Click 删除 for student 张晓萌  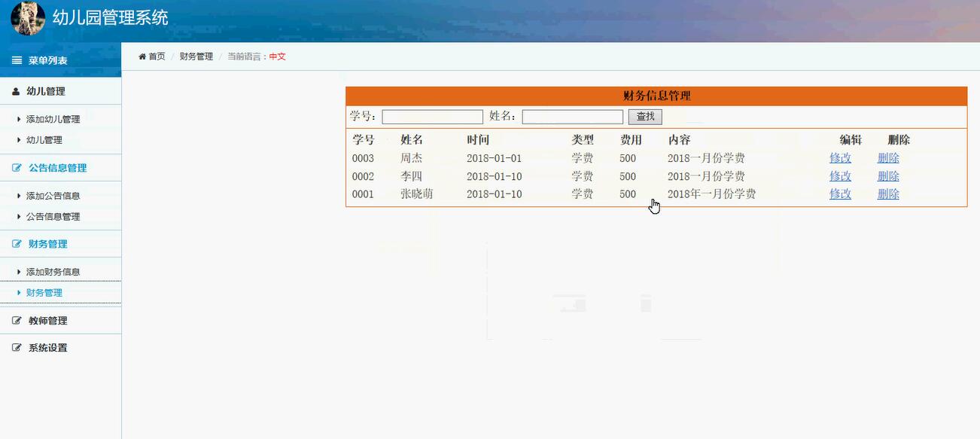pos(888,194)
